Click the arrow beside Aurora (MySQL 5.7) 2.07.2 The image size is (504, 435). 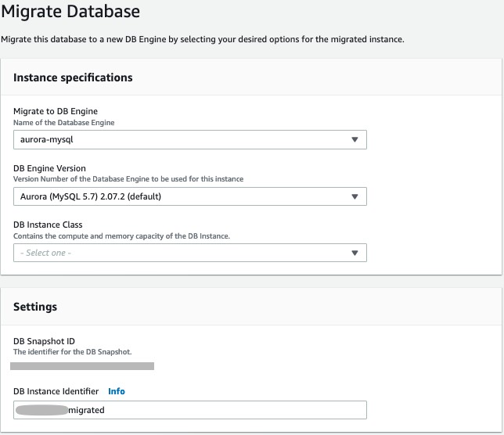355,196
